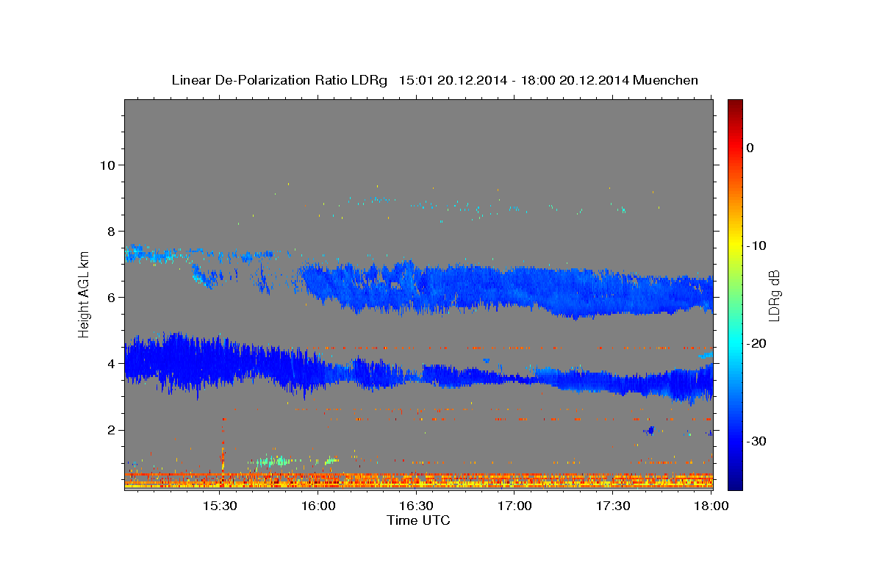Click the height tick label 10
The image size is (882, 588).
click(x=107, y=165)
